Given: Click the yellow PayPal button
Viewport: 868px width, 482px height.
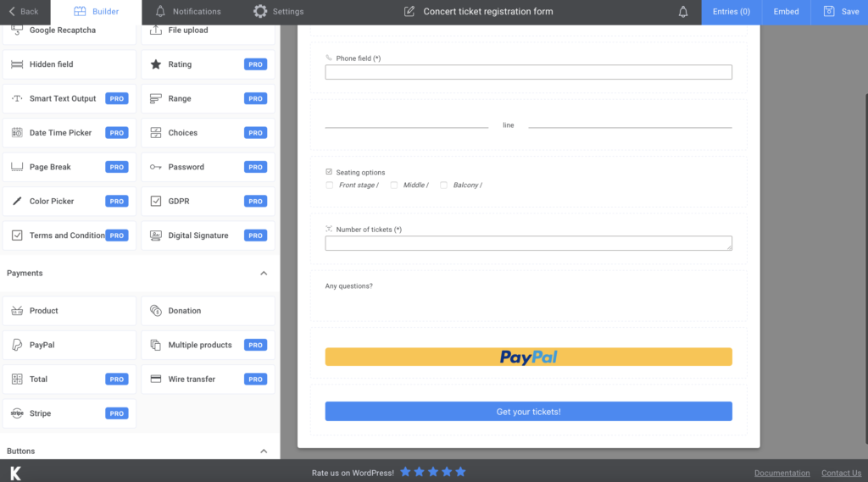Looking at the screenshot, I should (x=529, y=357).
